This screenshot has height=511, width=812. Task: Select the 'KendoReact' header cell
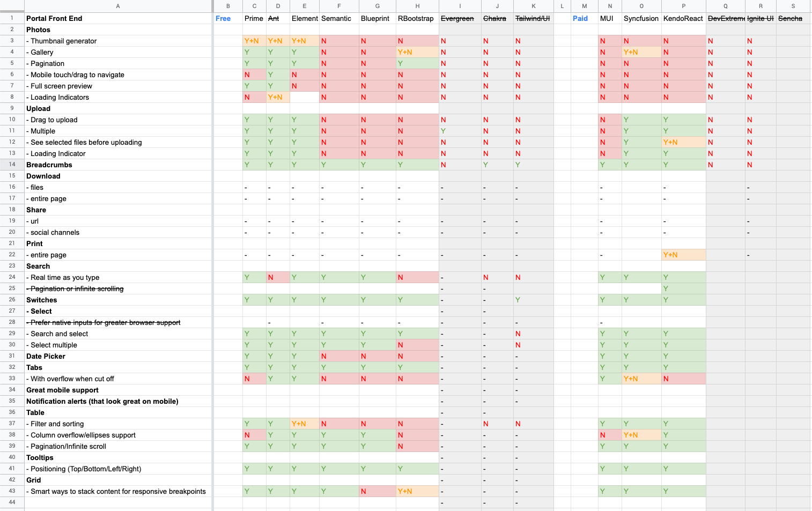click(x=683, y=18)
